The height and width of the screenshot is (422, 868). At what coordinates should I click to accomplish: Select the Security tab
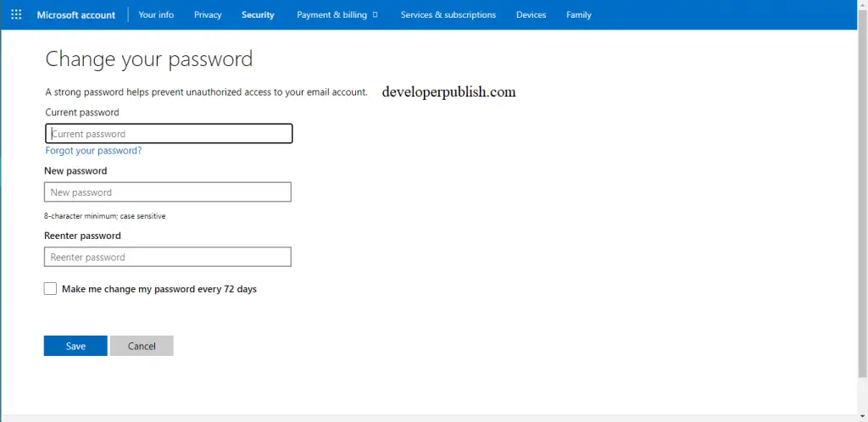click(x=258, y=15)
